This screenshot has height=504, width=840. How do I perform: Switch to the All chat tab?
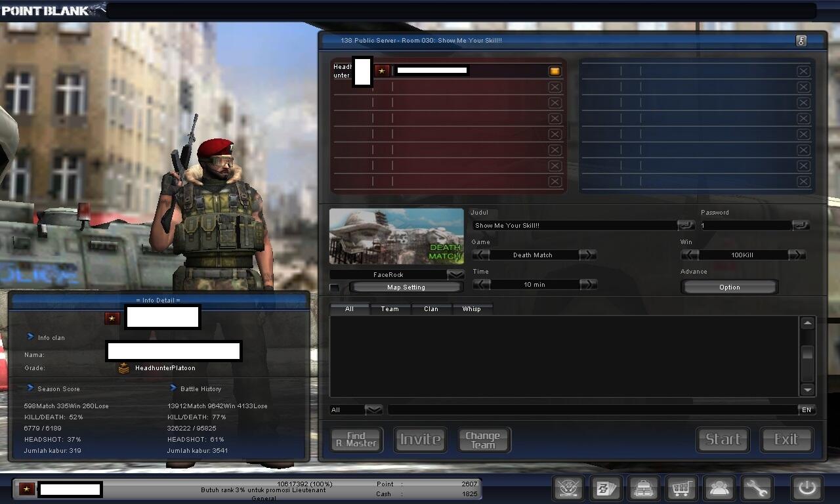(x=349, y=308)
